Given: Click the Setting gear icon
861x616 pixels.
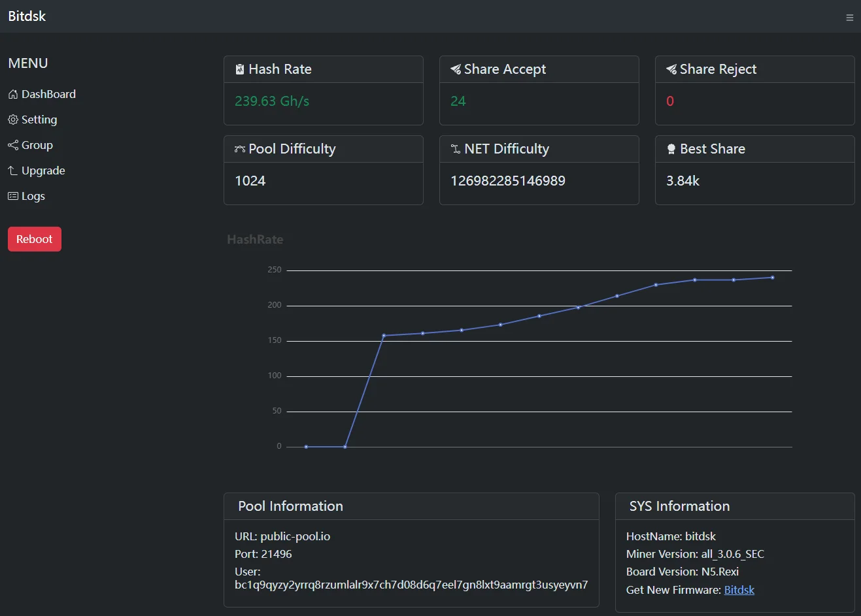Looking at the screenshot, I should [13, 120].
